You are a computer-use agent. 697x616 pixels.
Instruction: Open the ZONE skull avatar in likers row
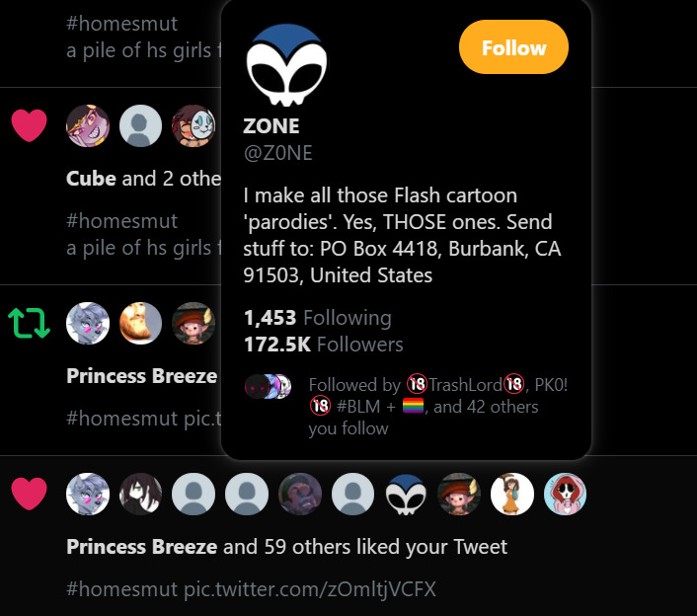[406, 494]
